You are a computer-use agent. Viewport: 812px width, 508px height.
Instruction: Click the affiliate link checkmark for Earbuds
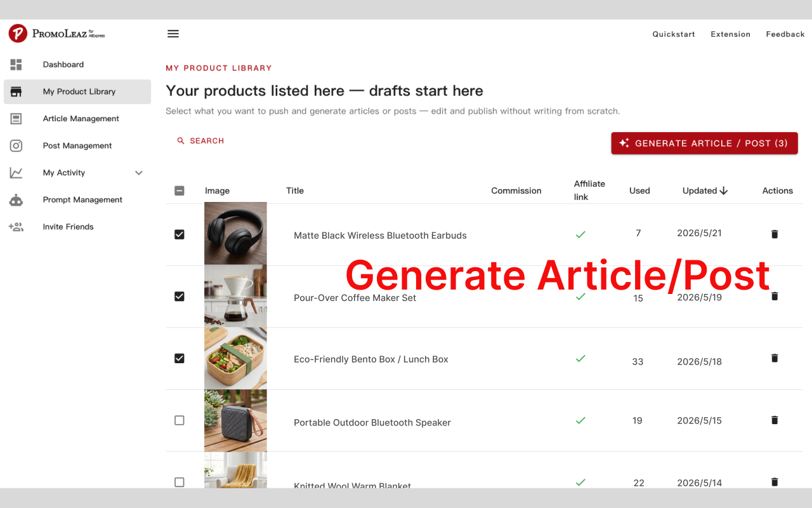click(x=580, y=234)
